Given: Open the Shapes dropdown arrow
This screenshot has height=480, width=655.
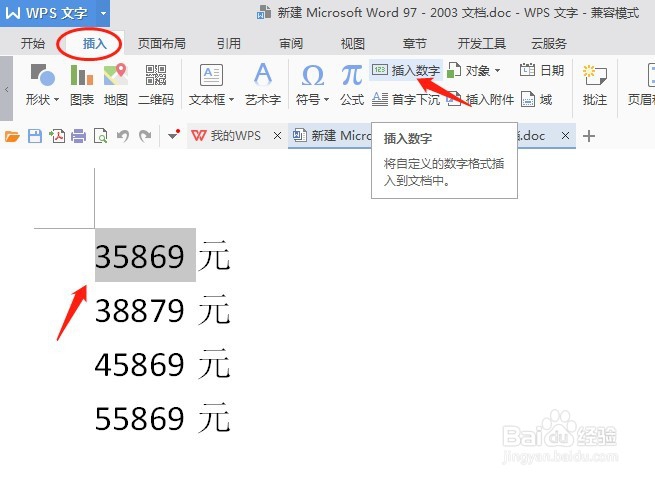Looking at the screenshot, I should click(56, 100).
